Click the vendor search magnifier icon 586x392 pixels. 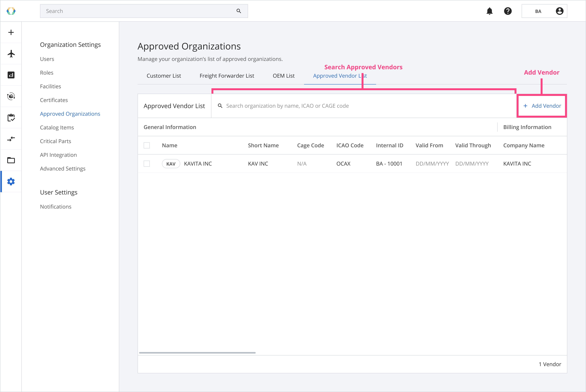pos(220,106)
